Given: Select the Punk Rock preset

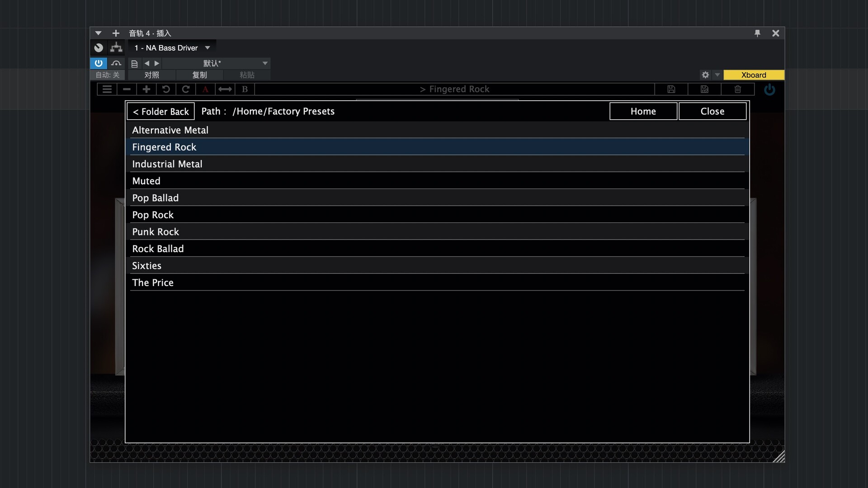Looking at the screenshot, I should click(x=437, y=232).
